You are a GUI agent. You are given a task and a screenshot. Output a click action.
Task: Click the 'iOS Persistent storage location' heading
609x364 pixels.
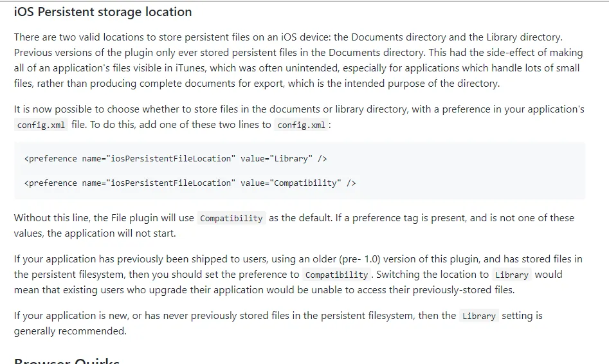[103, 12]
